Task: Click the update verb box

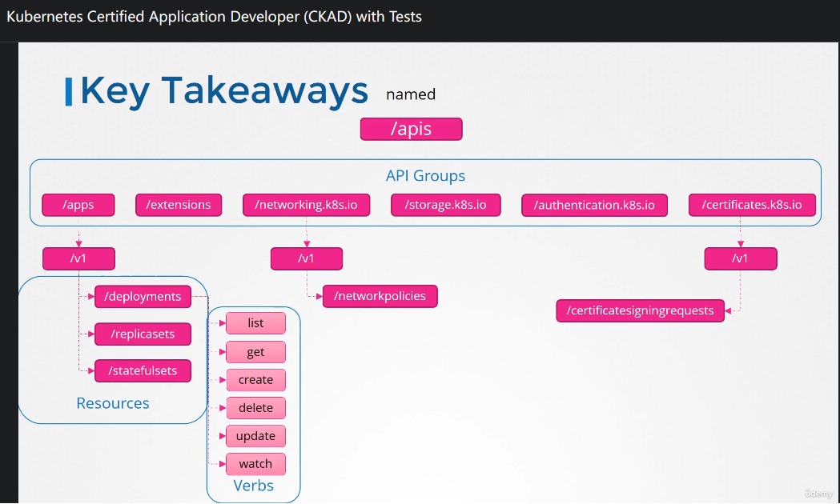Action: click(255, 436)
